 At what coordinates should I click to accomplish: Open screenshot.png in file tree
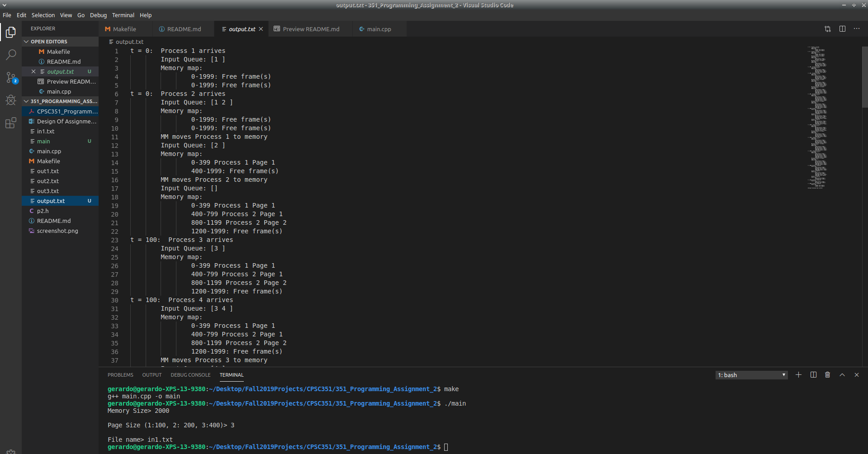pyautogui.click(x=60, y=231)
